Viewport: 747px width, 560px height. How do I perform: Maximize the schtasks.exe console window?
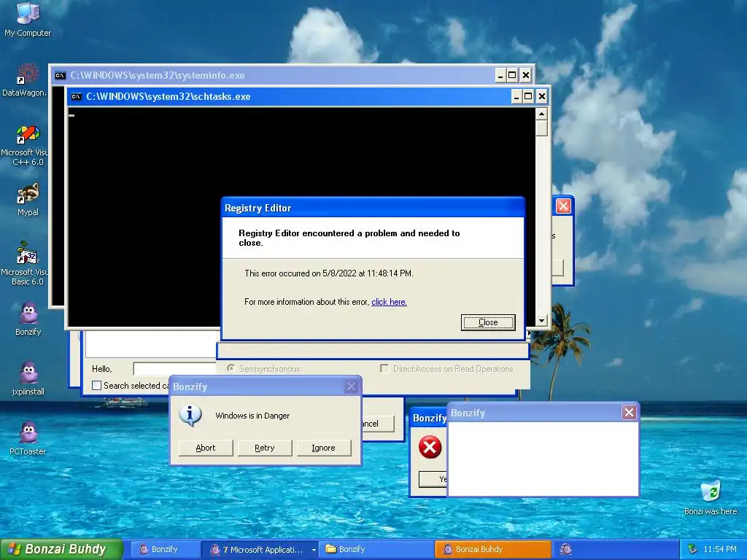click(x=528, y=97)
